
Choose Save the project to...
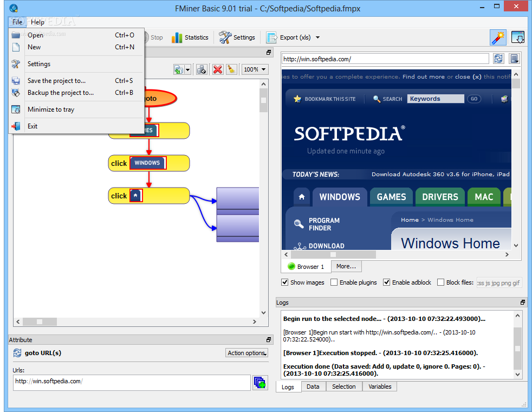point(77,80)
